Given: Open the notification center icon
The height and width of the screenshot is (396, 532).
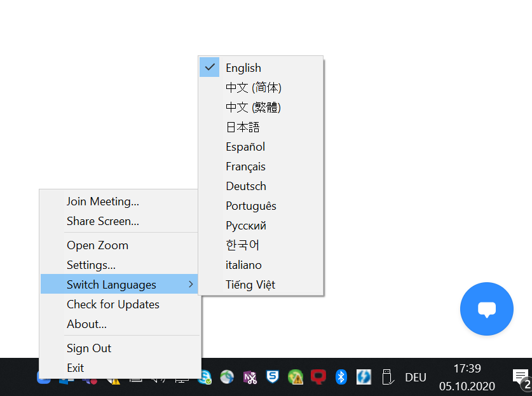Looking at the screenshot, I should pyautogui.click(x=521, y=377).
